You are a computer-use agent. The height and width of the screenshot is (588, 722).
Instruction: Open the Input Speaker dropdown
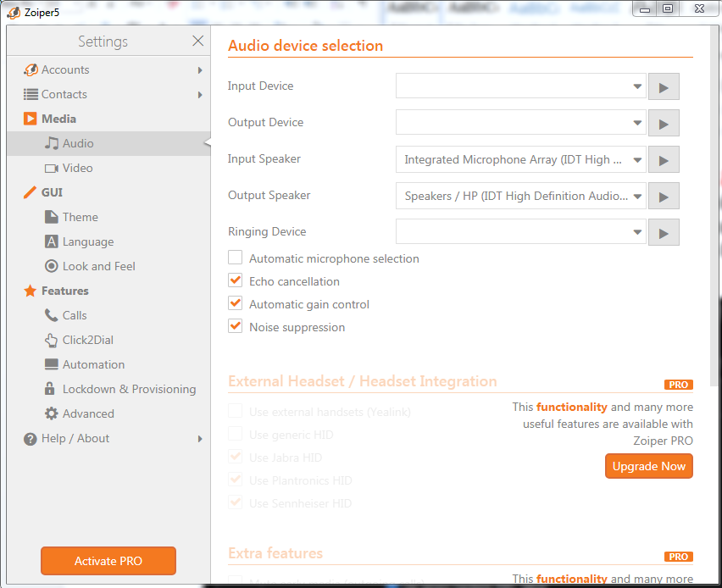click(x=521, y=158)
